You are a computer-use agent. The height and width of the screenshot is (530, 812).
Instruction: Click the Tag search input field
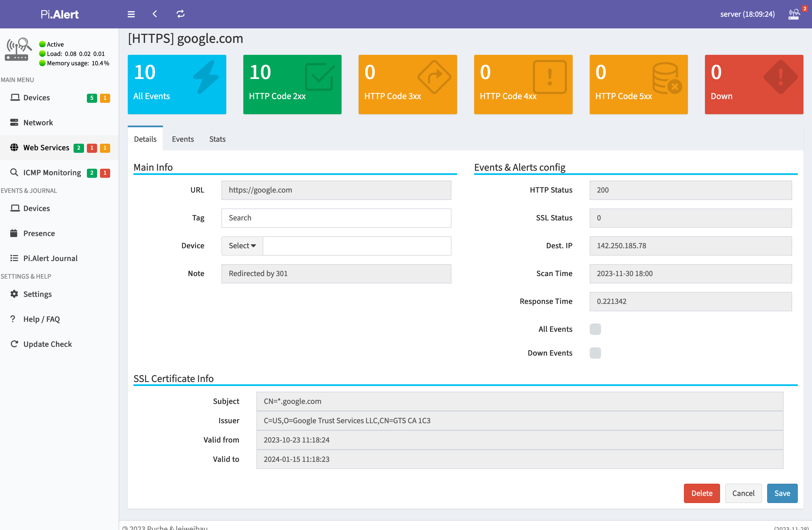[x=336, y=218]
